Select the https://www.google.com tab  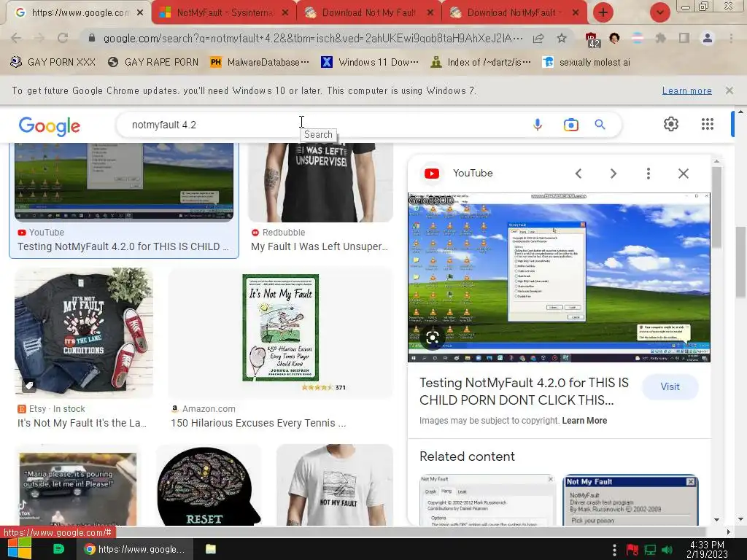click(79, 13)
